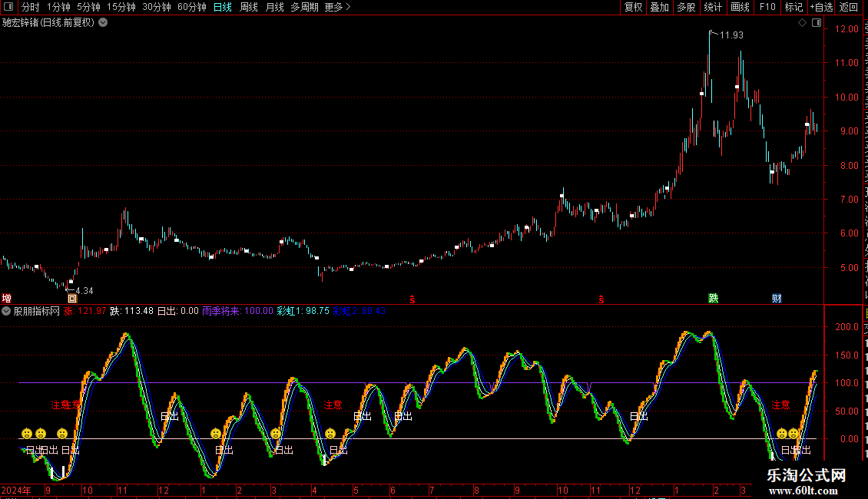Switch to the 1分钟 chart period

(x=58, y=7)
